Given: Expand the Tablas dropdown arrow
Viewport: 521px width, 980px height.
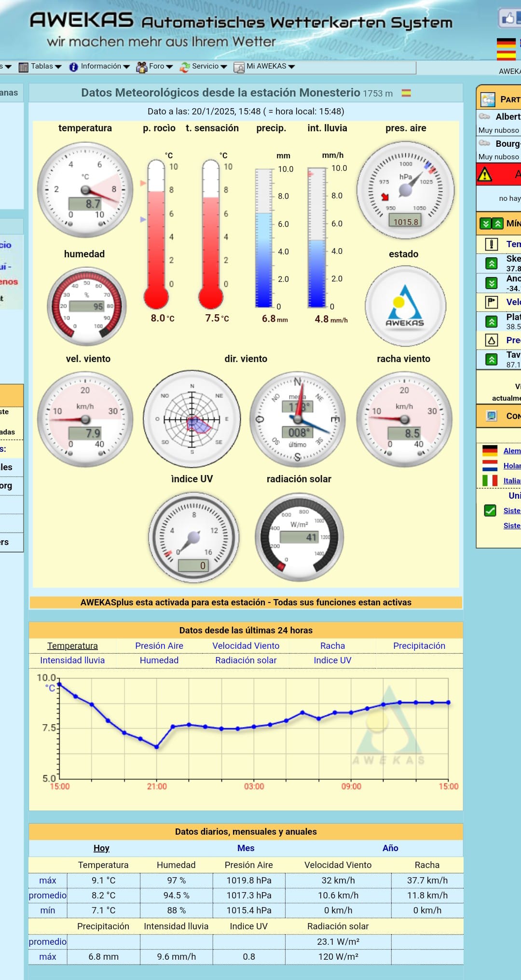Looking at the screenshot, I should click(58, 67).
